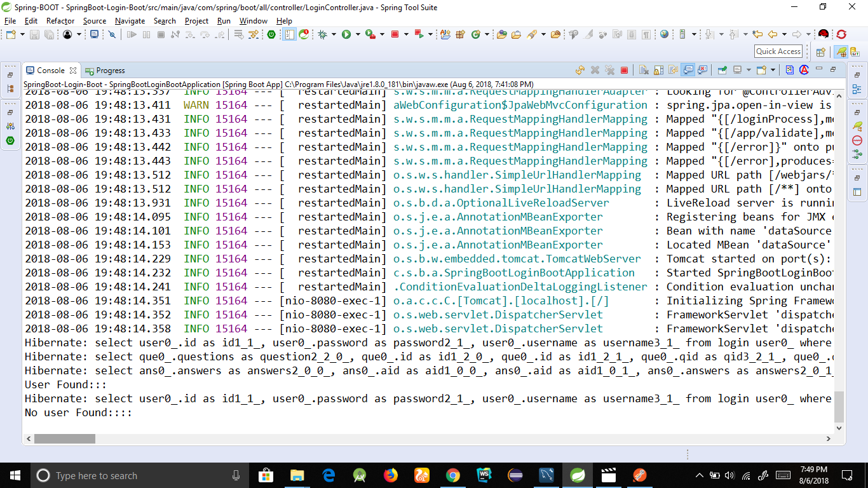Click the Spring relaunch icon with red badge

[303, 34]
